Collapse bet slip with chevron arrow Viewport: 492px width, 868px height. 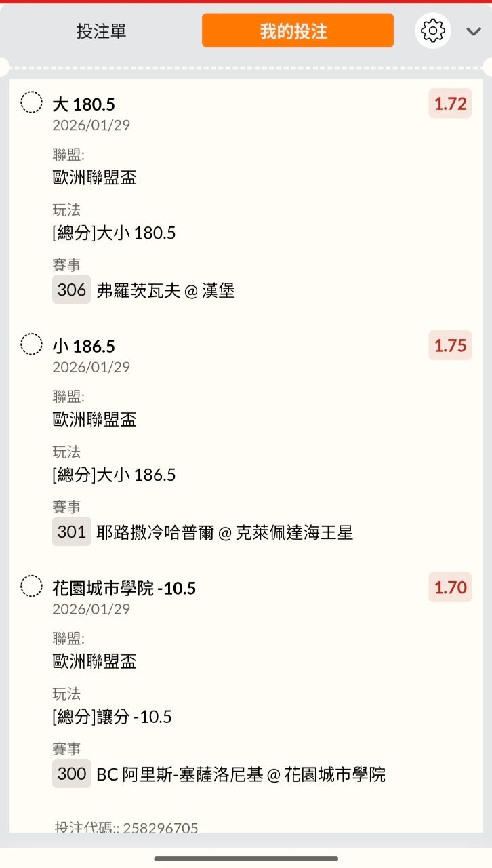474,31
